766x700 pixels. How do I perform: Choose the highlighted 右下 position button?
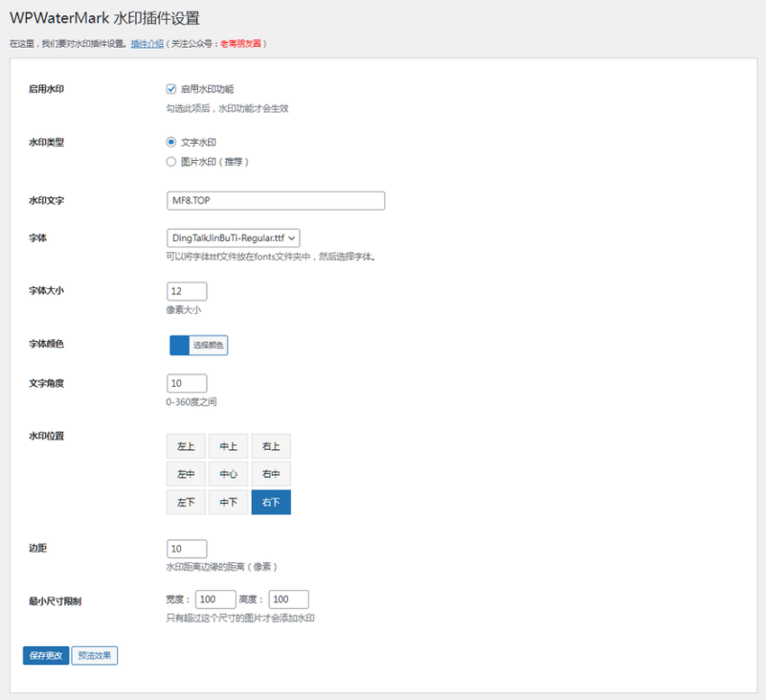(271, 502)
